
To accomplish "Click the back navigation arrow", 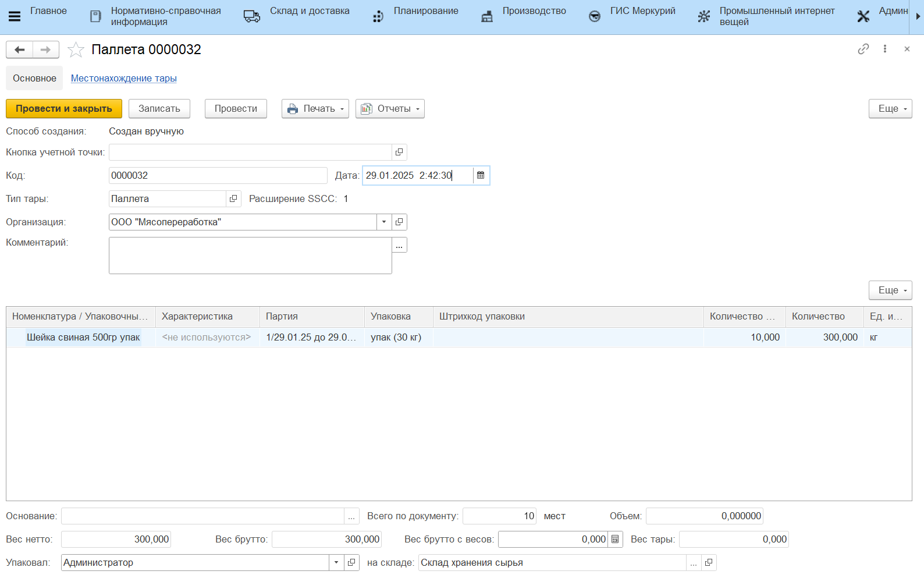I will click(19, 50).
